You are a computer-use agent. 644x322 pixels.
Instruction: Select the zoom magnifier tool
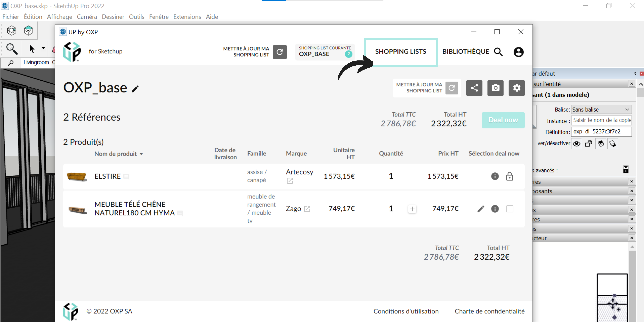12,49
